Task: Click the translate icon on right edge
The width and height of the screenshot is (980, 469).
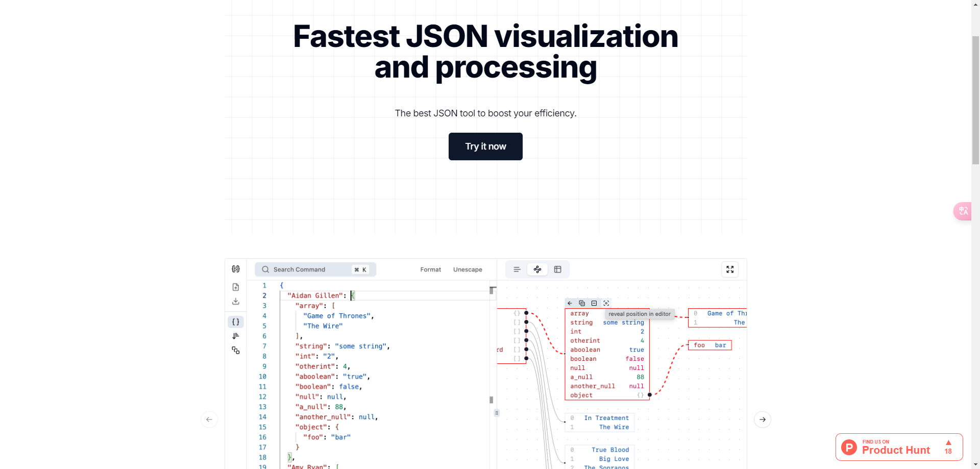Action: [963, 211]
